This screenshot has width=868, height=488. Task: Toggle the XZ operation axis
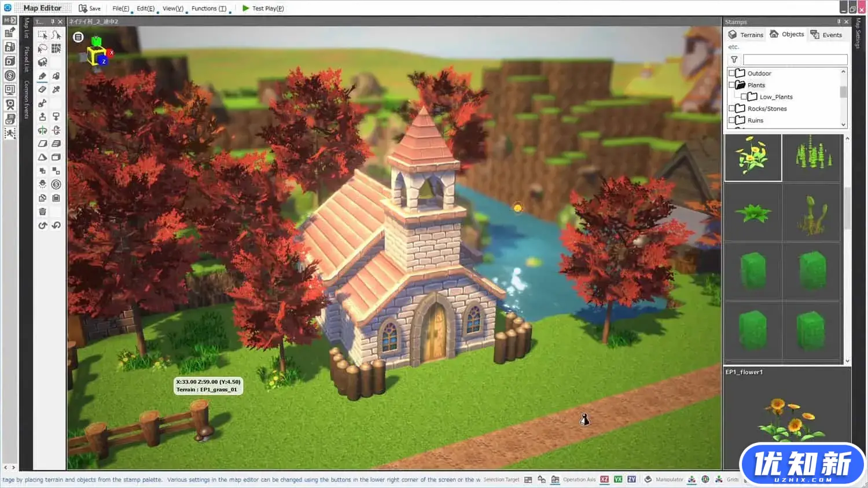(x=604, y=479)
